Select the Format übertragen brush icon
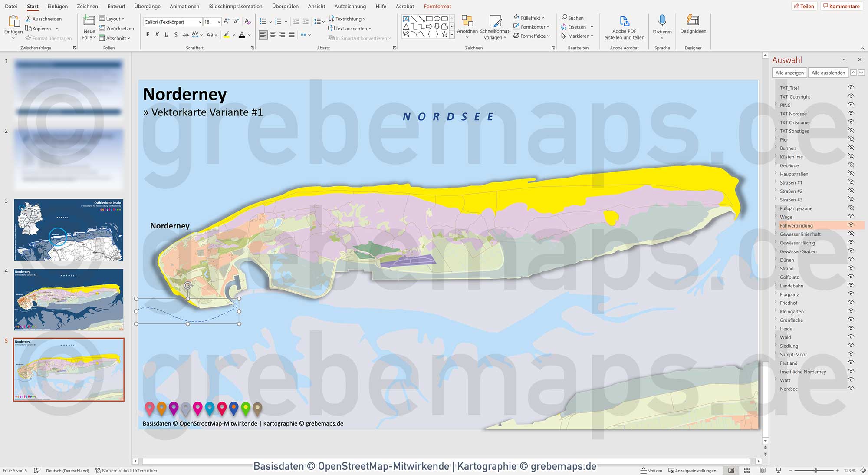 click(x=27, y=38)
